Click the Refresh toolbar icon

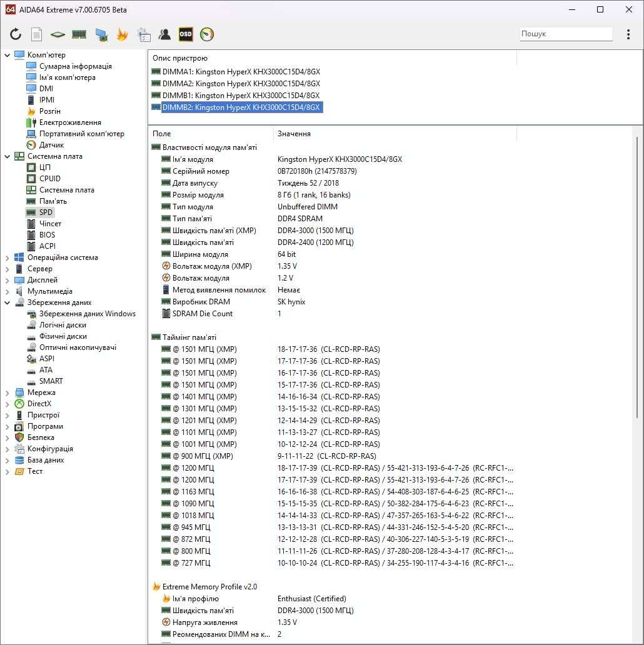(16, 34)
